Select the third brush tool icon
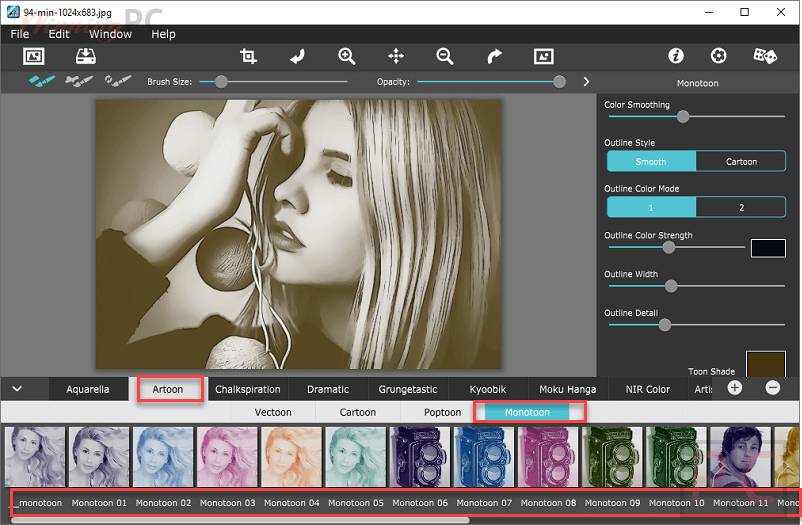802x525 pixels. [118, 81]
